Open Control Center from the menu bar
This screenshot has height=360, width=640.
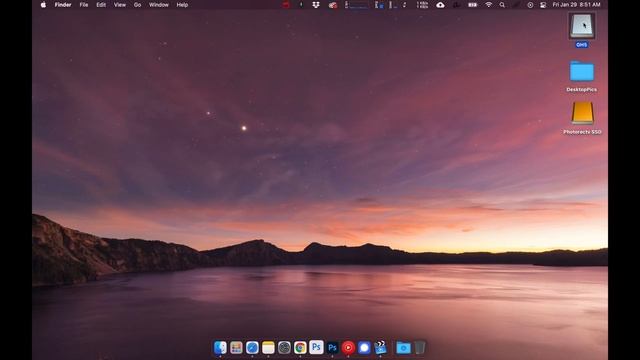coord(543,5)
